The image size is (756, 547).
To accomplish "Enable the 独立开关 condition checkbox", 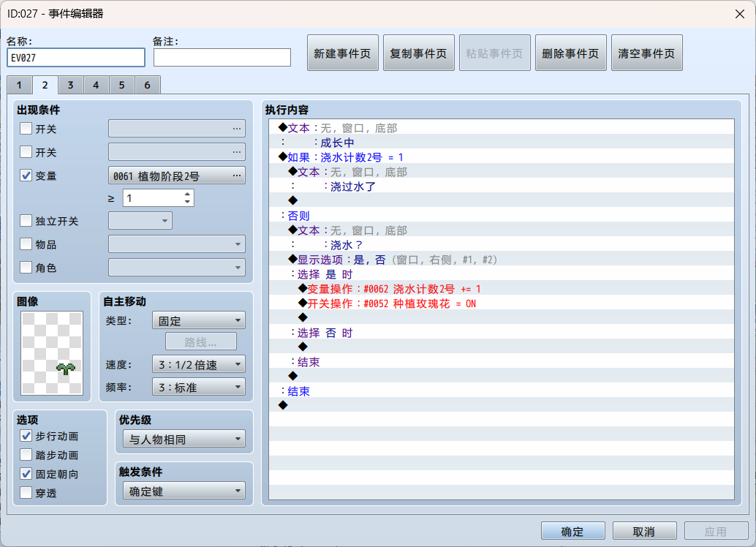I will (26, 221).
